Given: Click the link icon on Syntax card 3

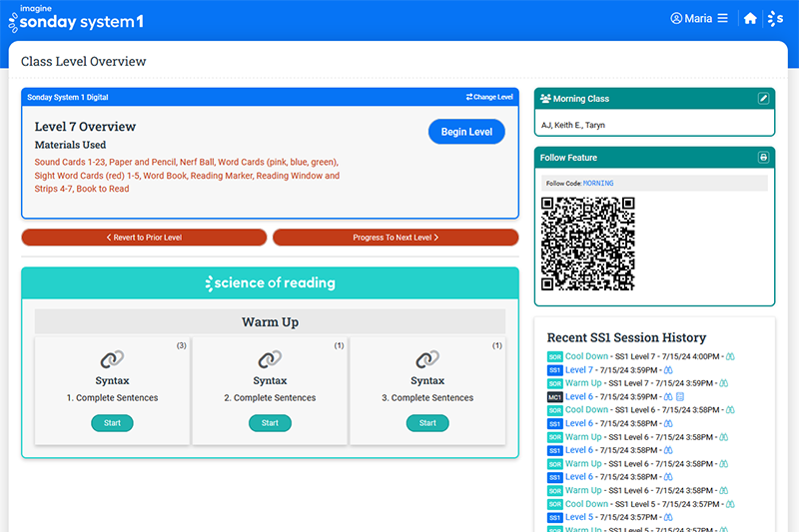Looking at the screenshot, I should coord(427,359).
